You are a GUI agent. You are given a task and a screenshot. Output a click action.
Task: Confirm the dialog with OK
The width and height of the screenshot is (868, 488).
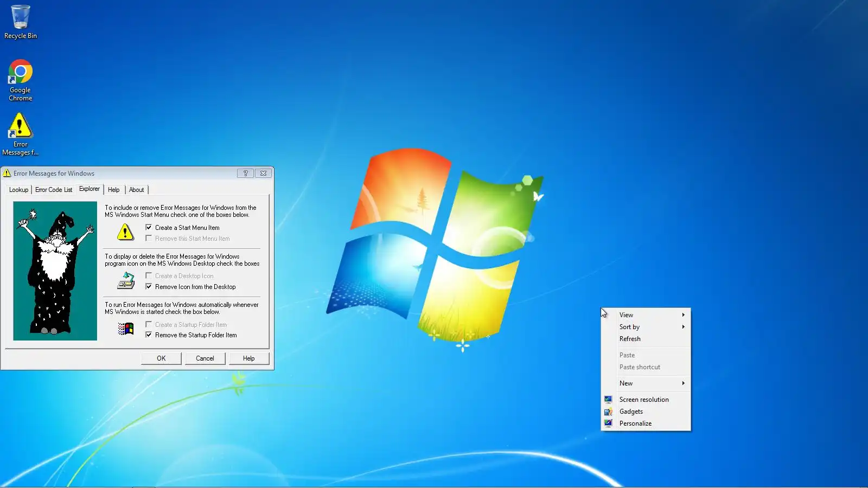pyautogui.click(x=161, y=358)
